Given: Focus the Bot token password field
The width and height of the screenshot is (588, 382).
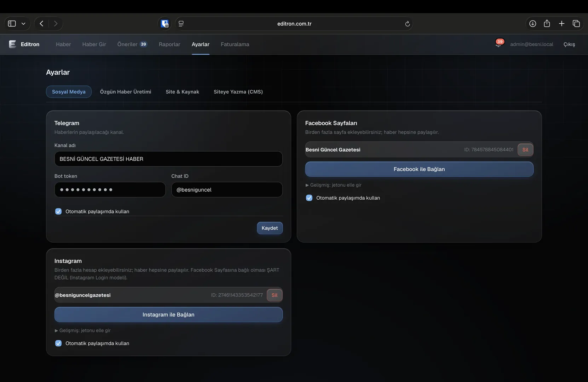Looking at the screenshot, I should click(x=110, y=190).
